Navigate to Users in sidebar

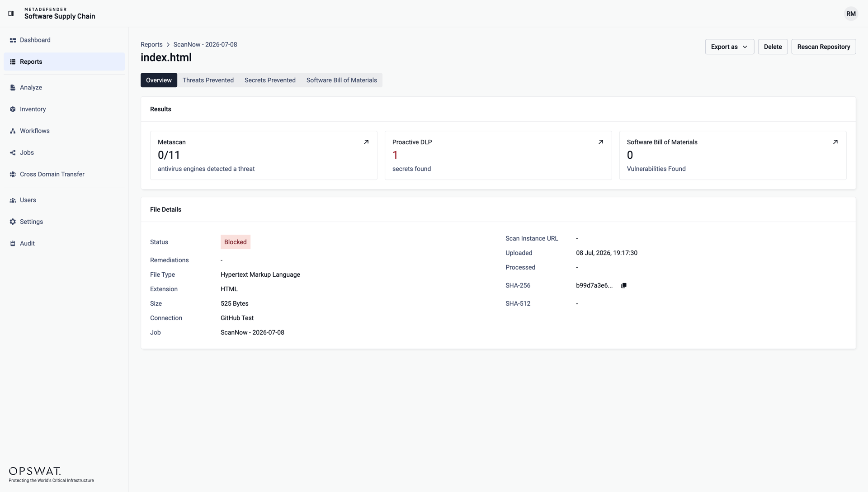pyautogui.click(x=64, y=200)
